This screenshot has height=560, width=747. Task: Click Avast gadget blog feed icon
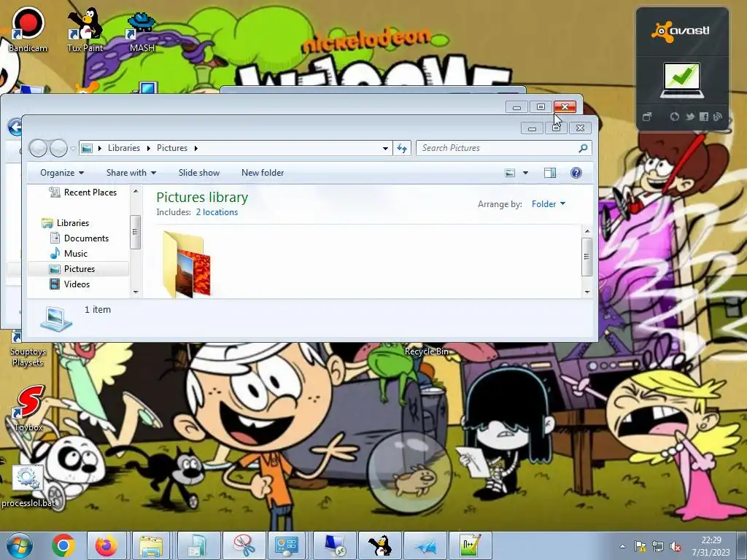(718, 117)
